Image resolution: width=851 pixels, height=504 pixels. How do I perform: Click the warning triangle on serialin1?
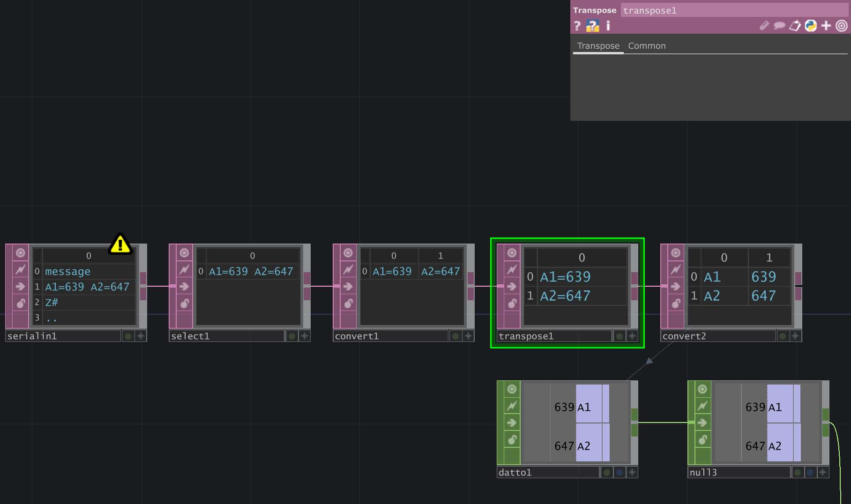[120, 244]
